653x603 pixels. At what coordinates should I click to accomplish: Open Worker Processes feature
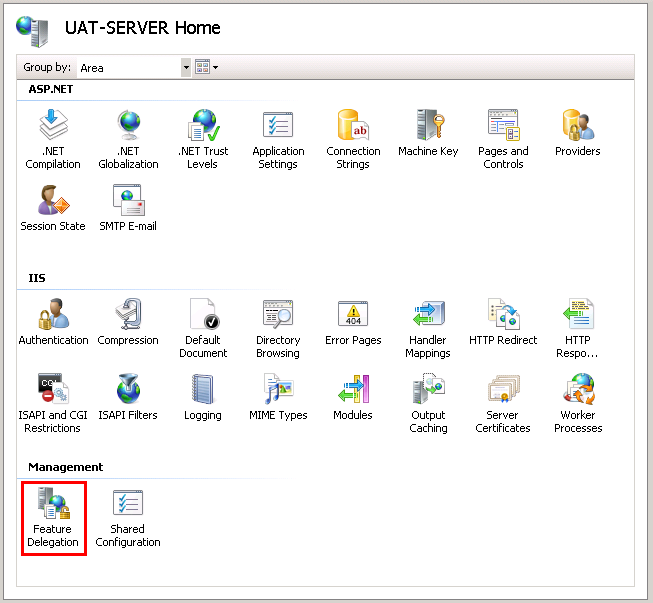(x=578, y=403)
